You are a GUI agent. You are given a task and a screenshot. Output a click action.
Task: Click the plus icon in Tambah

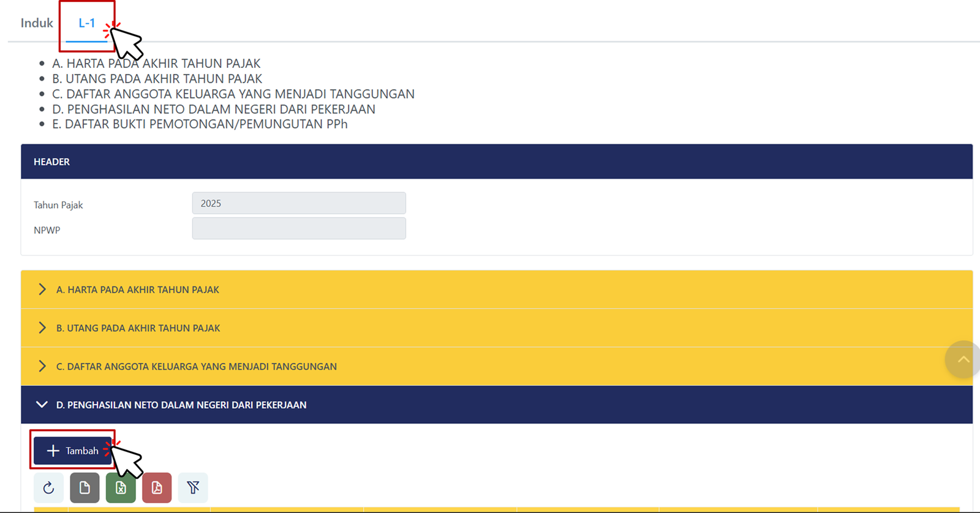point(53,451)
